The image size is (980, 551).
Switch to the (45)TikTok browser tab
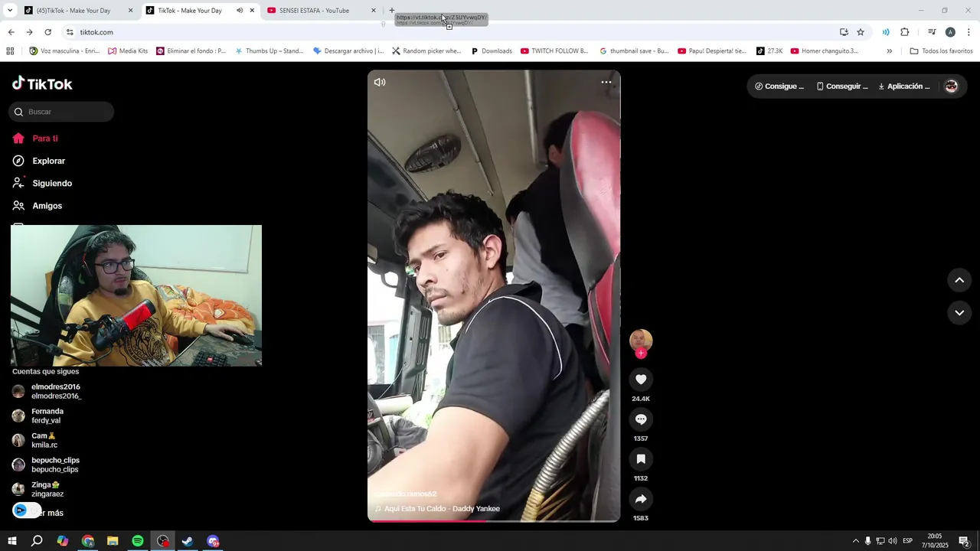(x=73, y=11)
